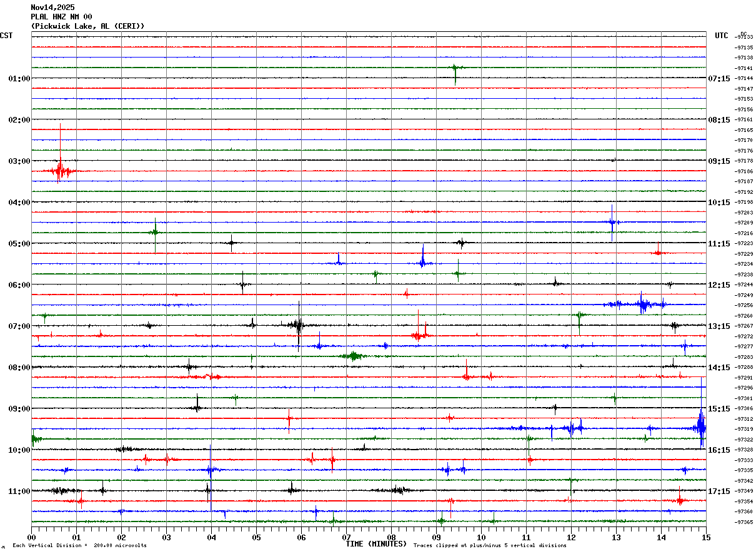756x554 pixels.
Task: Click the UTC timezone label
Action: coord(722,36)
